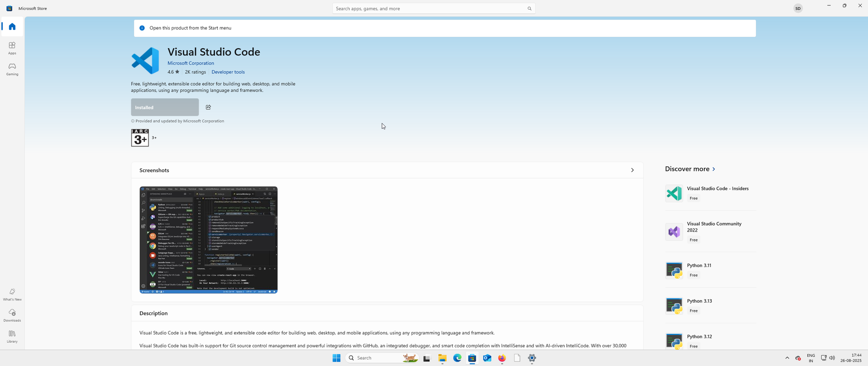Click the Visual Studio Code title heading
This screenshot has height=366, width=868.
point(214,52)
